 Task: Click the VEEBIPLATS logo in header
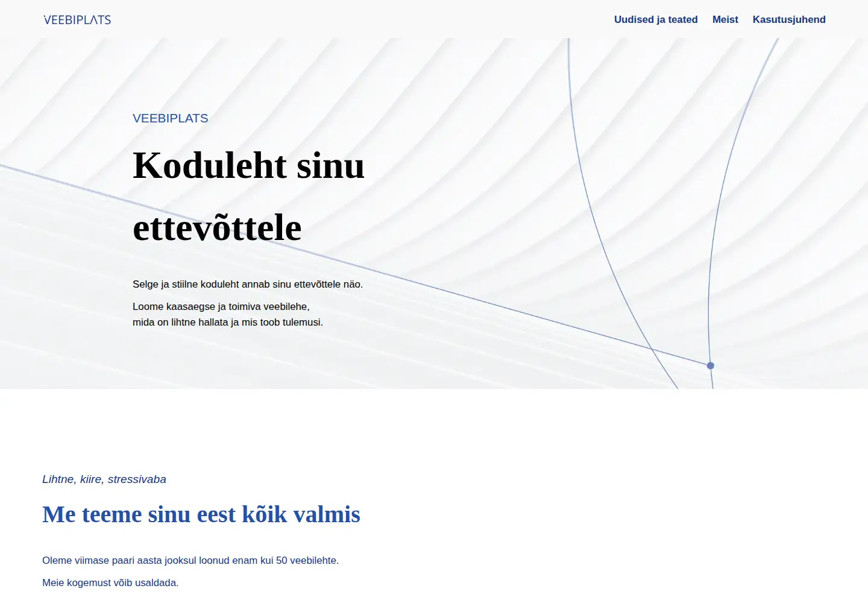[x=77, y=19]
